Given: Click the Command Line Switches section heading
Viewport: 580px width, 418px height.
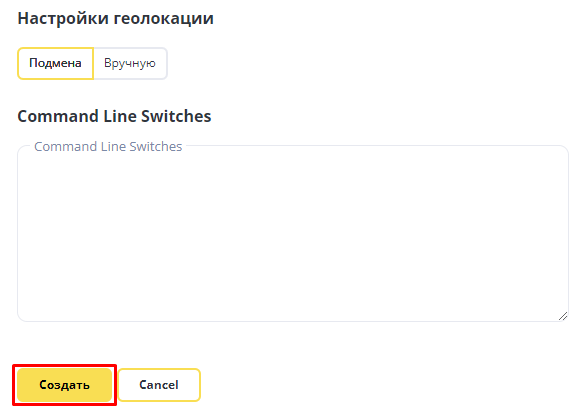Looking at the screenshot, I should pos(114,116).
